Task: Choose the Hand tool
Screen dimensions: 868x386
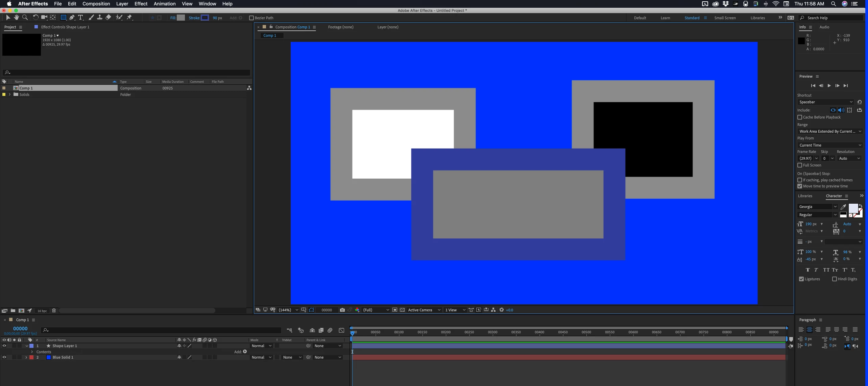Action: coord(16,18)
